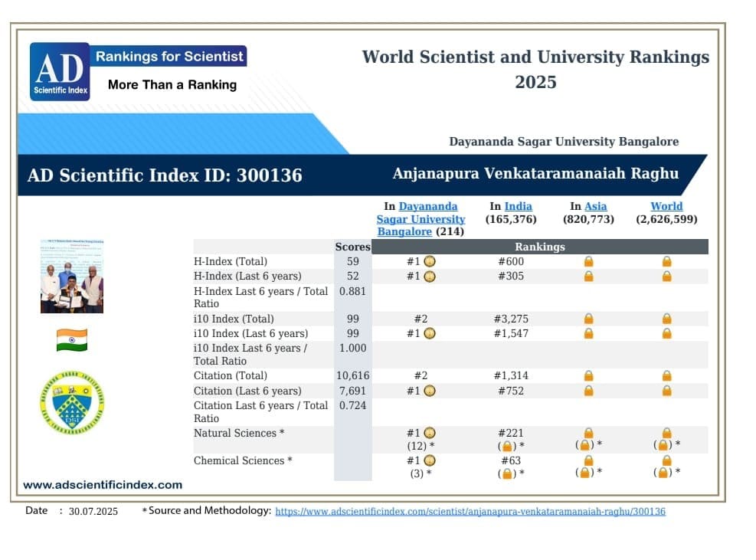Screen dimensions: 756x560
Task: Click the Dayananda Sagar University crest emblem
Action: click(x=72, y=402)
